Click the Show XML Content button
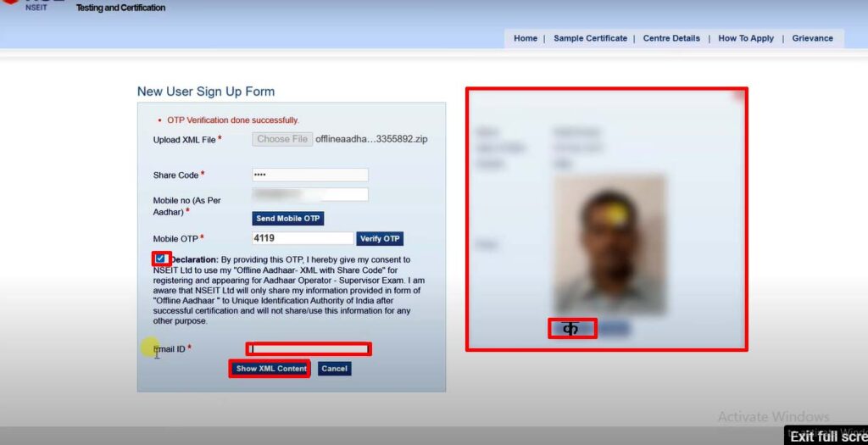Screen dimensions: 868x445 click(270, 369)
